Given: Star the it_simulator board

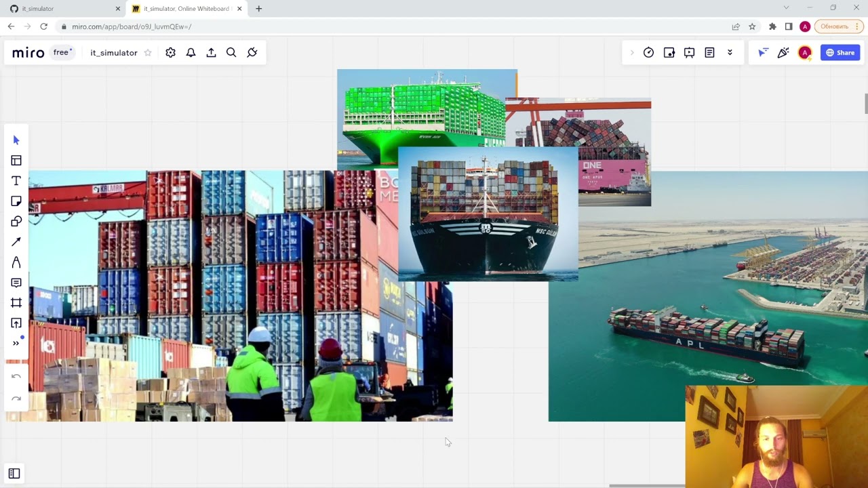Looking at the screenshot, I should click(x=148, y=53).
